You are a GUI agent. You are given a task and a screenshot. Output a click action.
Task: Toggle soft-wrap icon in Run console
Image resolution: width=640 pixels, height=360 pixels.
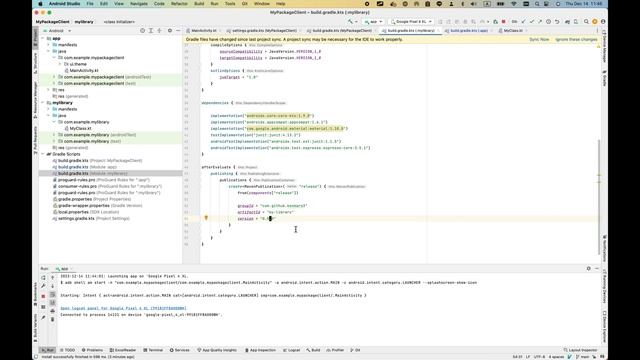point(52,294)
